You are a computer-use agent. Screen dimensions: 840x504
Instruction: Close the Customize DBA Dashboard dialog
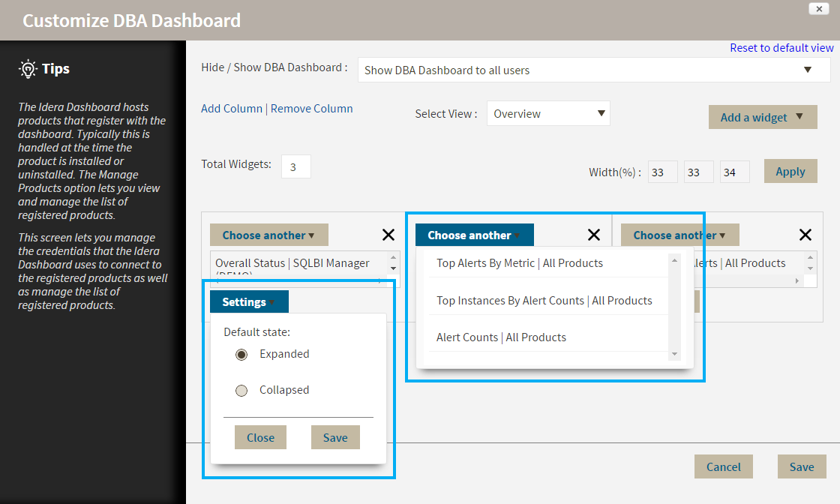[x=818, y=9]
